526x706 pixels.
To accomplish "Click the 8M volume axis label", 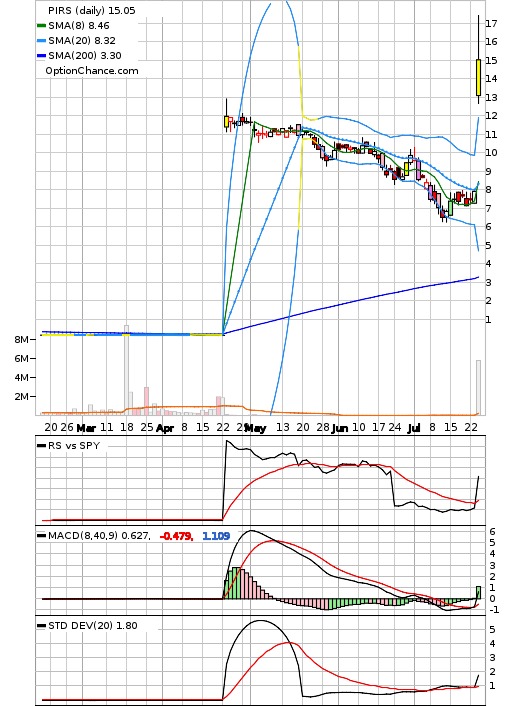I will (x=21, y=339).
